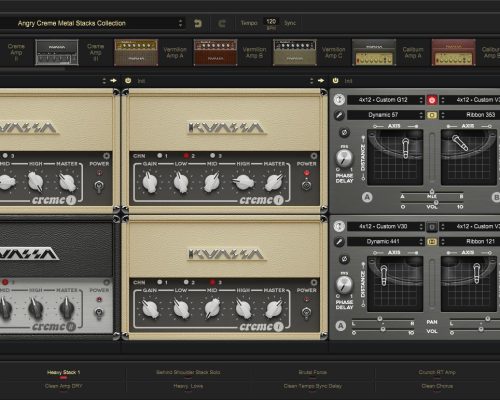Image resolution: width=500 pixels, height=400 pixels.
Task: Toggle the gray button beside 4x12 Custom V30
Action: [x=432, y=227]
